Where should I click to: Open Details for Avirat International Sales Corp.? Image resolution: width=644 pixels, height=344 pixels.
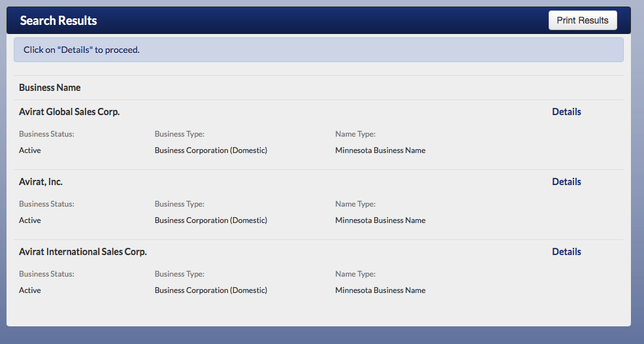point(566,252)
